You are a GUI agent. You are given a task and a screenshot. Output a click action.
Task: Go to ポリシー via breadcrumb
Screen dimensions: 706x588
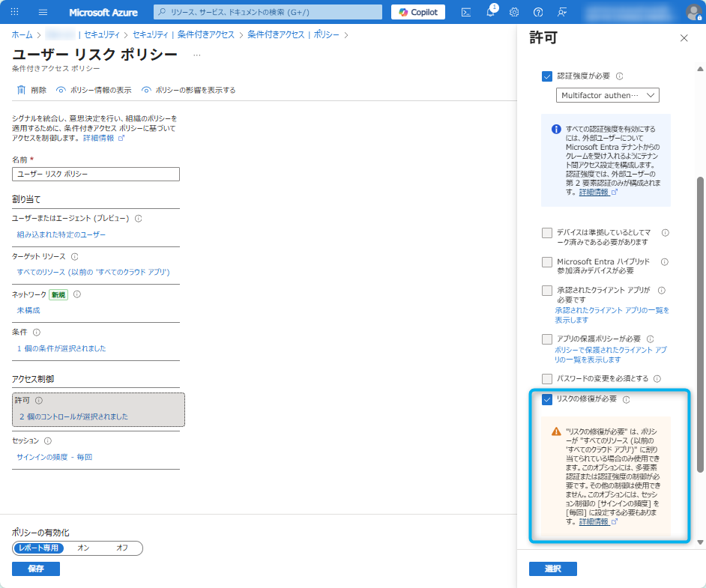tap(325, 34)
